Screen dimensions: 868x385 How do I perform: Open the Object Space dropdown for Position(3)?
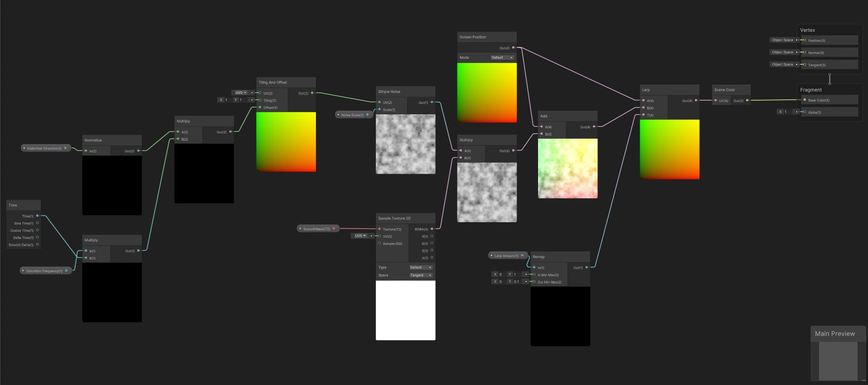click(x=783, y=40)
